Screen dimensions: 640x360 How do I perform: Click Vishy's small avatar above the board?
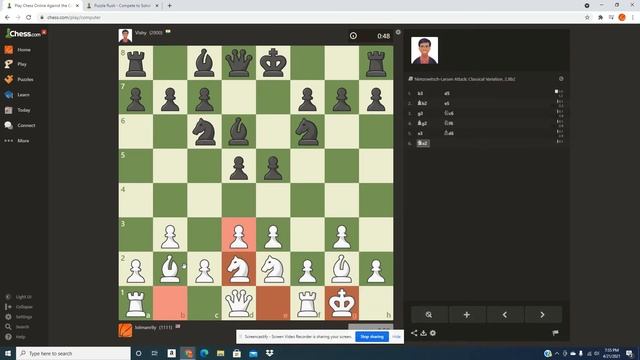click(x=125, y=36)
